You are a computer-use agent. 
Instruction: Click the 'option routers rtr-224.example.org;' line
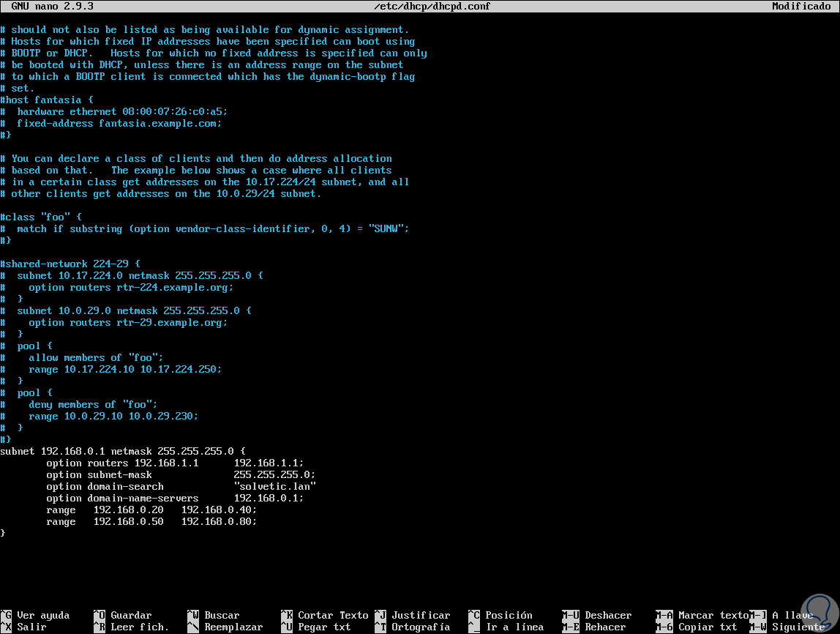tap(117, 288)
